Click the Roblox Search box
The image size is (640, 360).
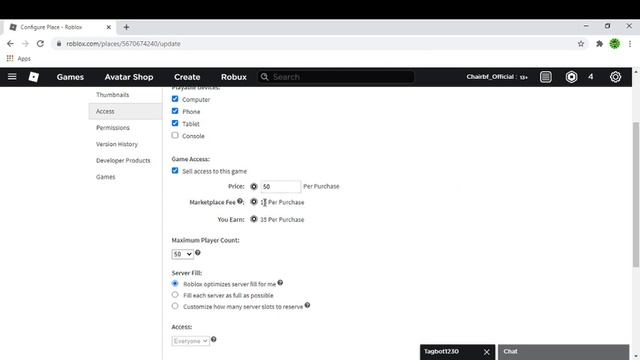pos(336,77)
